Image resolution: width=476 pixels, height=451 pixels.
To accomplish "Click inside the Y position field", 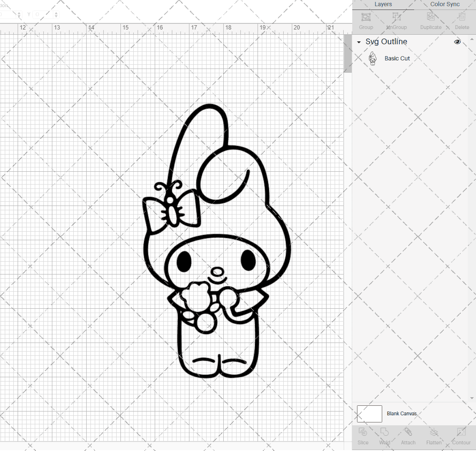I will (43, 14).
